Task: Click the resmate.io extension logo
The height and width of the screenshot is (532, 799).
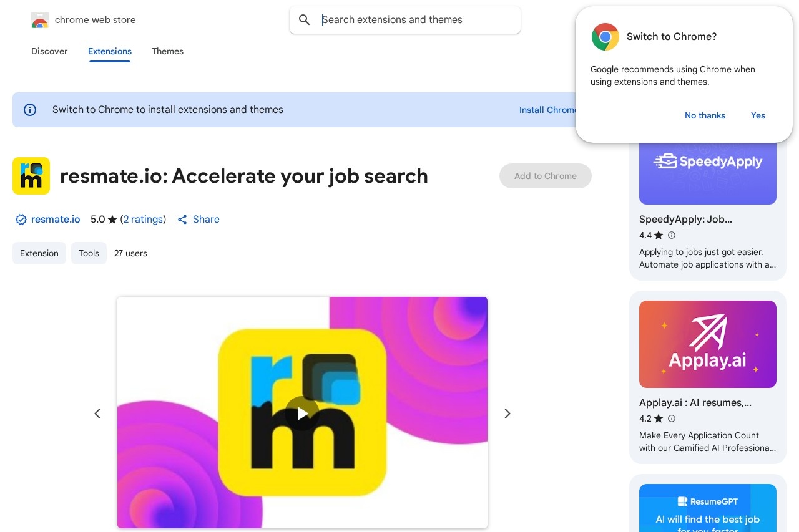Action: point(31,176)
